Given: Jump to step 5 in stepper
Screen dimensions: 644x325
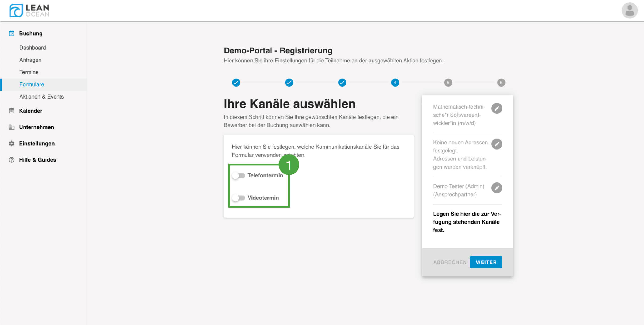Looking at the screenshot, I should 448,83.
